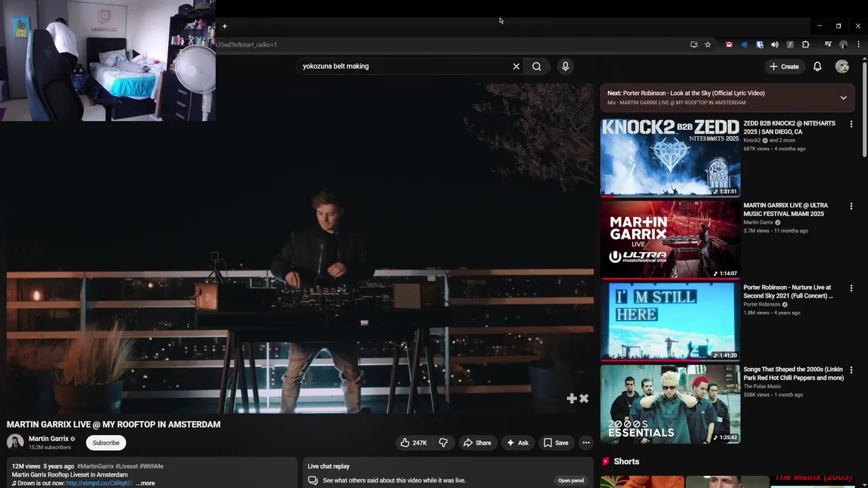
Task: Open more actions ellipsis below the video
Action: [586, 443]
